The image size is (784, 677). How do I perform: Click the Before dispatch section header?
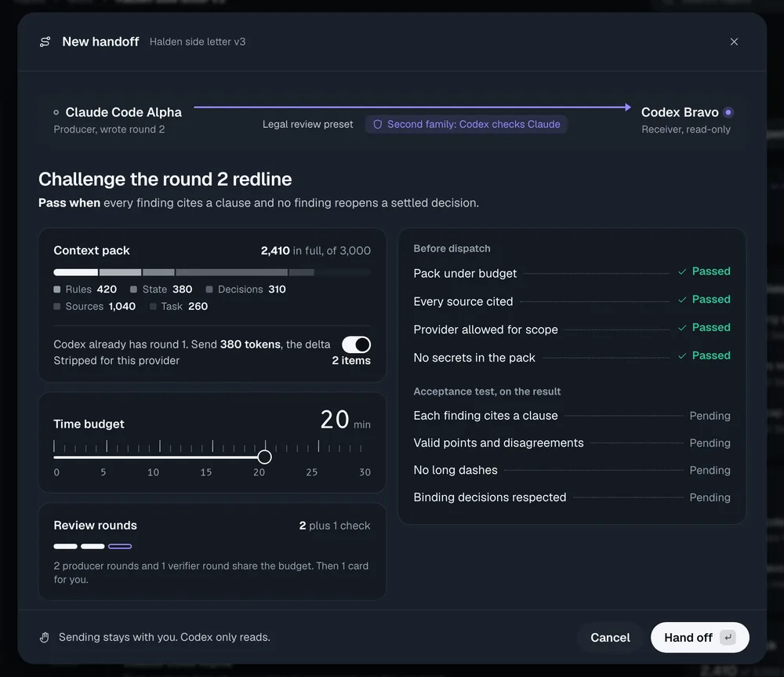point(452,249)
